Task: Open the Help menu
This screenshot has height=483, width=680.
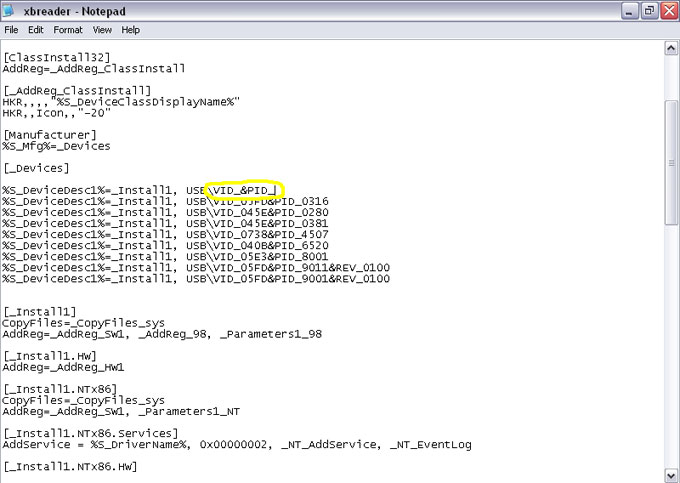Action: click(x=131, y=30)
